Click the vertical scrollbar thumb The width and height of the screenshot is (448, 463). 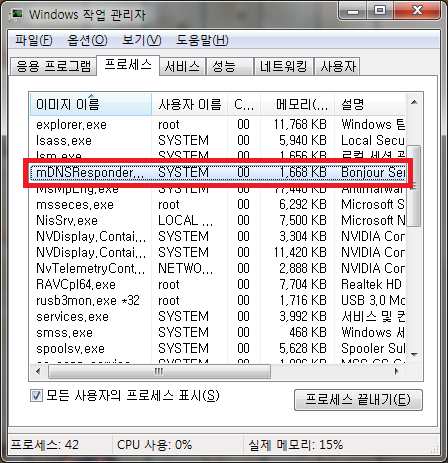coord(414,185)
